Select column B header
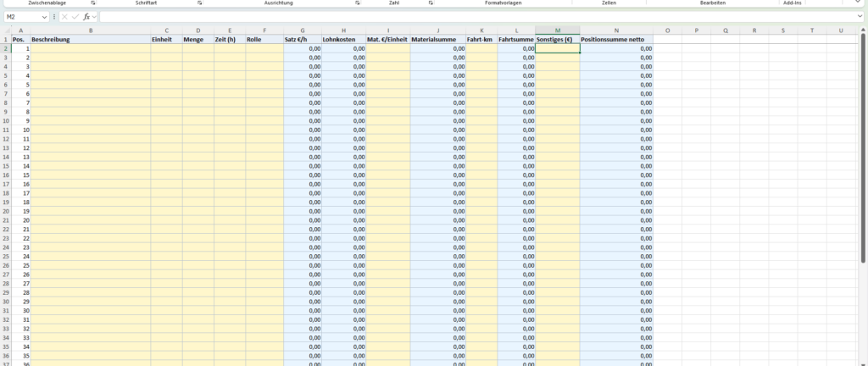This screenshot has width=868, height=366. [x=90, y=30]
